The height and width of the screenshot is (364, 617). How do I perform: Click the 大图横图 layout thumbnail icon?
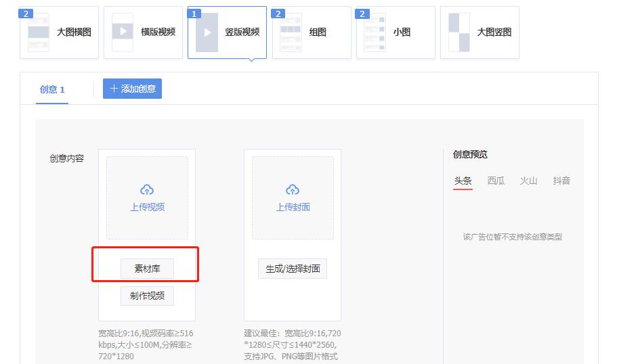pyautogui.click(x=39, y=32)
